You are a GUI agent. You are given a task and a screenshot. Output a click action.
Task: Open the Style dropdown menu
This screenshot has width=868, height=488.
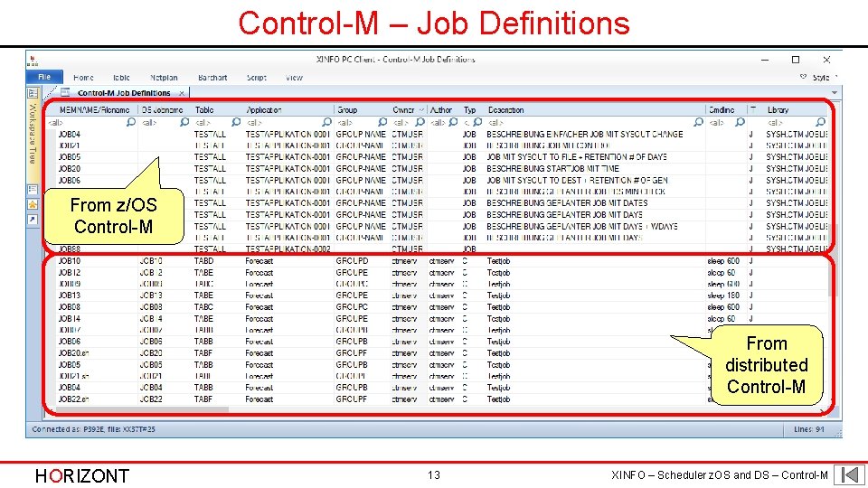pos(825,78)
